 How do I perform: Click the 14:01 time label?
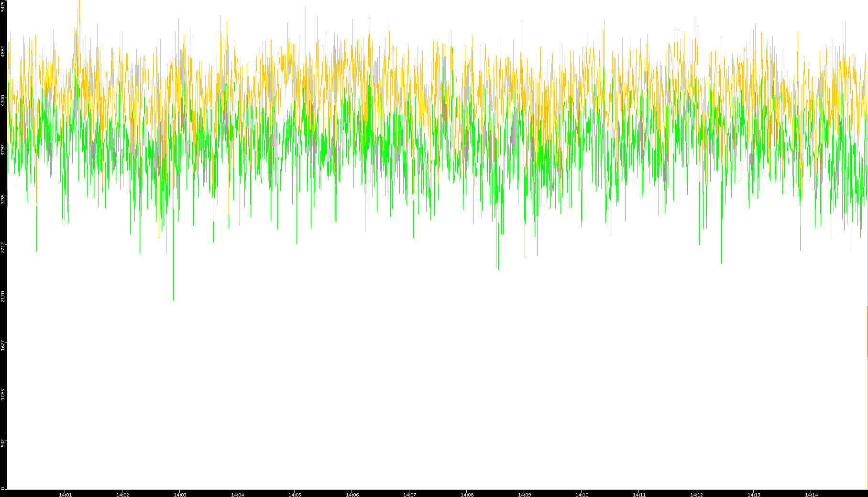65,495
